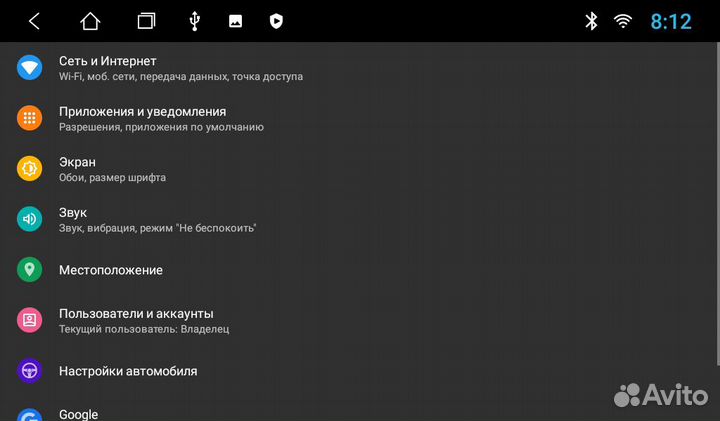The height and width of the screenshot is (421, 720).
Task: Tap the orange apps grid icon
Action: click(29, 119)
